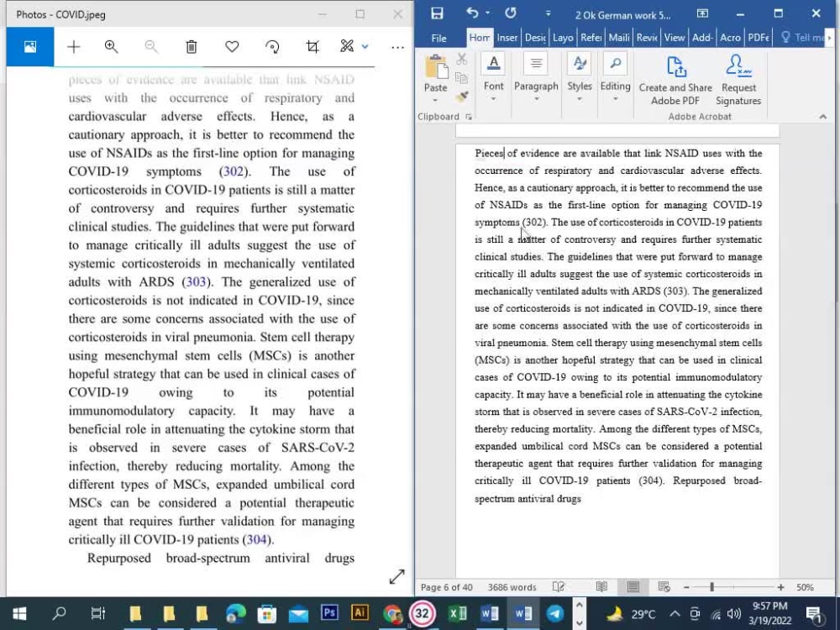Click the Page 6 of 40 status indicator

tap(447, 587)
